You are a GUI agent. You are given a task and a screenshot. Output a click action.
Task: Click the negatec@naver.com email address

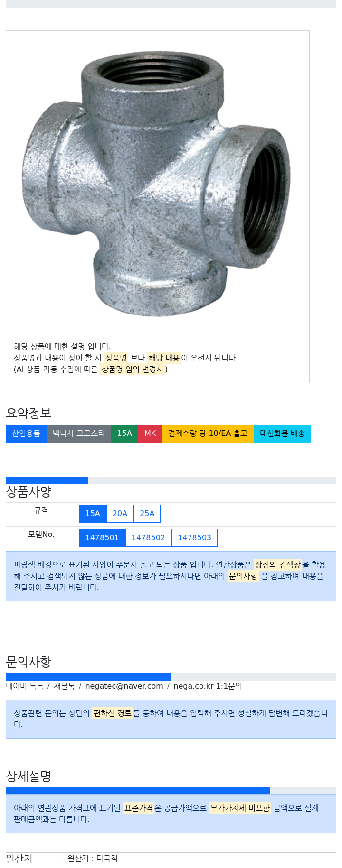point(124,686)
